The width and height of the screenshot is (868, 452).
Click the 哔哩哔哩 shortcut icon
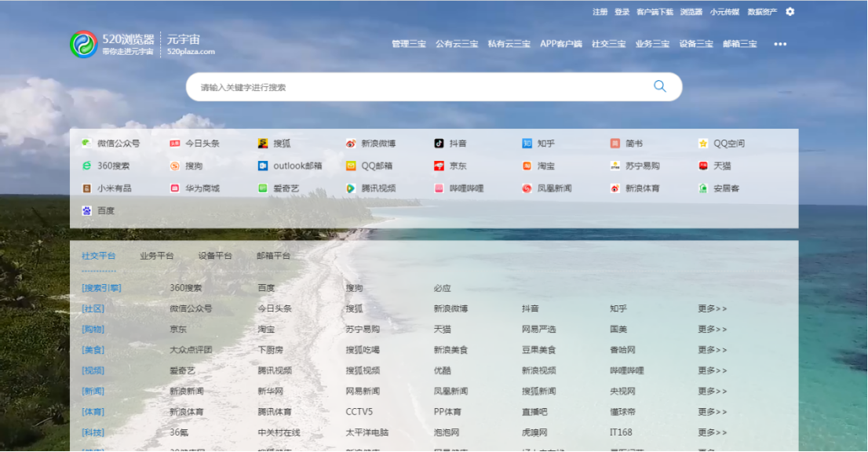439,188
